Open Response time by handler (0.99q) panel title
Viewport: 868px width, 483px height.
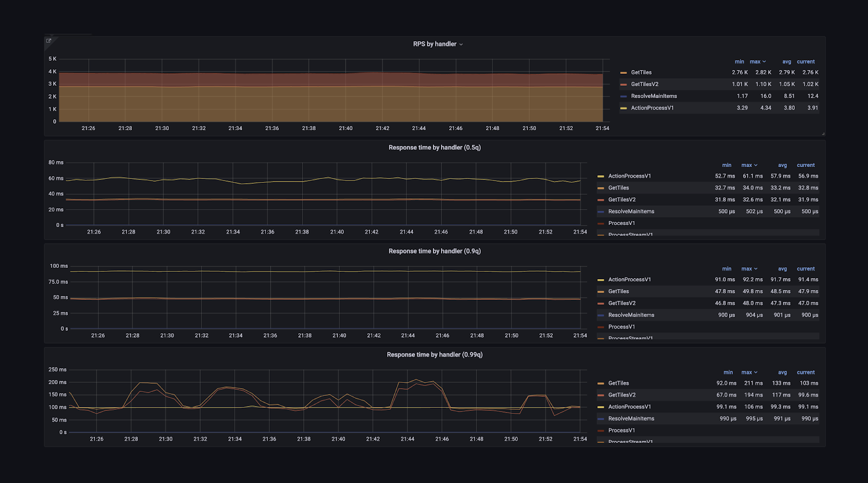pos(435,355)
